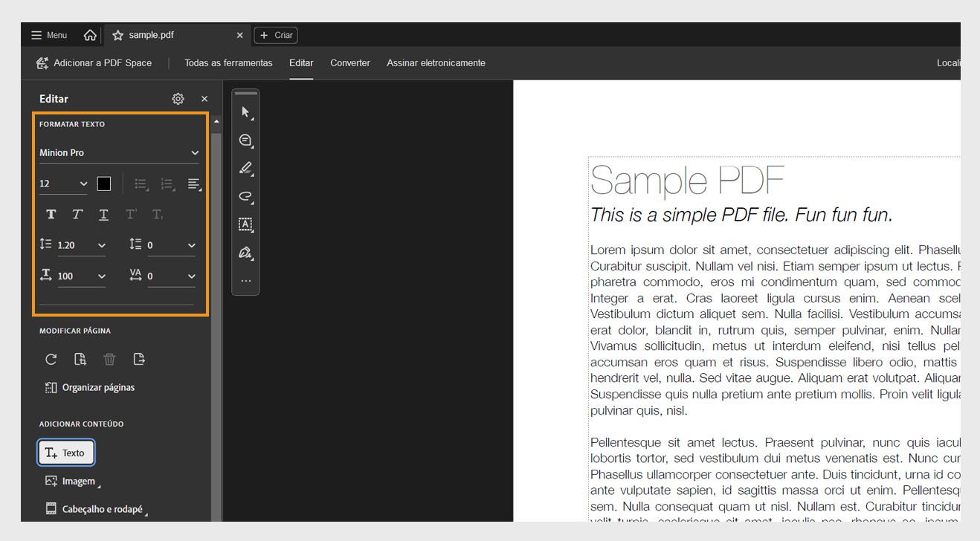The height and width of the screenshot is (541, 980).
Task: Click the settings gear in the Editar panel
Action: pyautogui.click(x=178, y=98)
